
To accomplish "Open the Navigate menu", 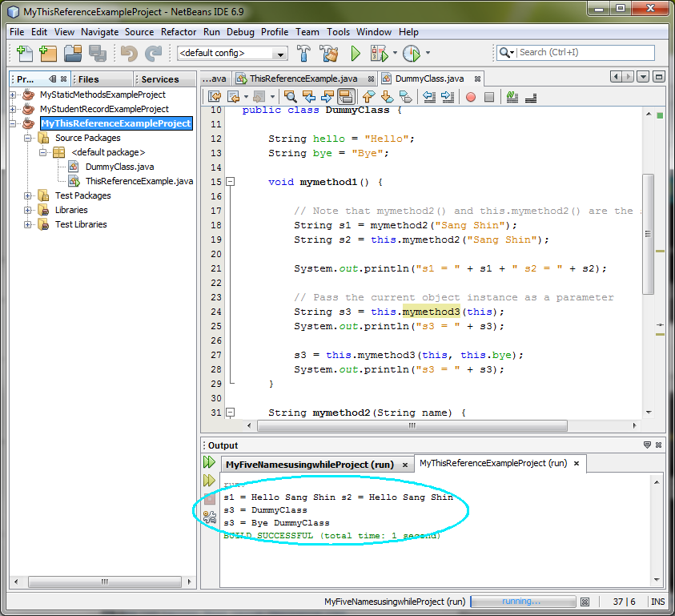I will pos(99,32).
